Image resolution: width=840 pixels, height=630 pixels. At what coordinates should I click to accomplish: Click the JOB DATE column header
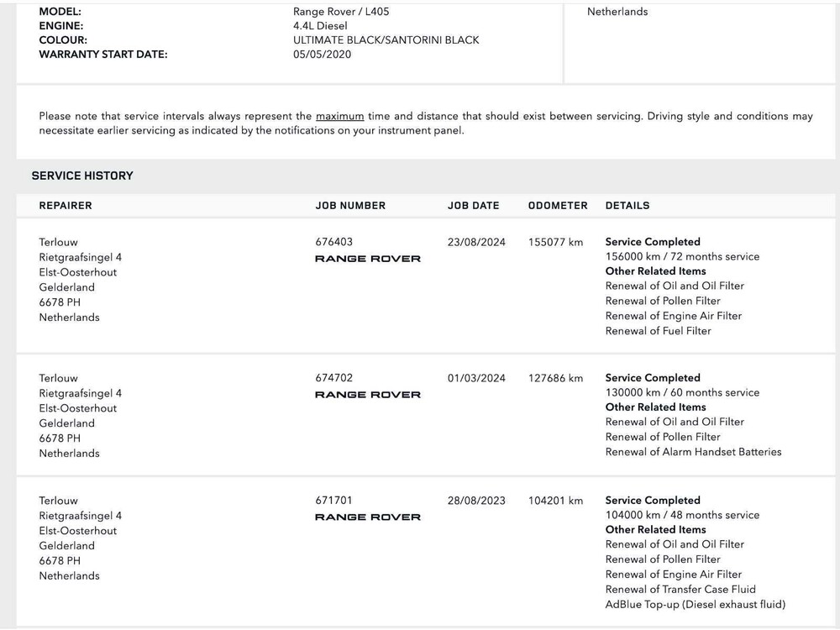473,206
